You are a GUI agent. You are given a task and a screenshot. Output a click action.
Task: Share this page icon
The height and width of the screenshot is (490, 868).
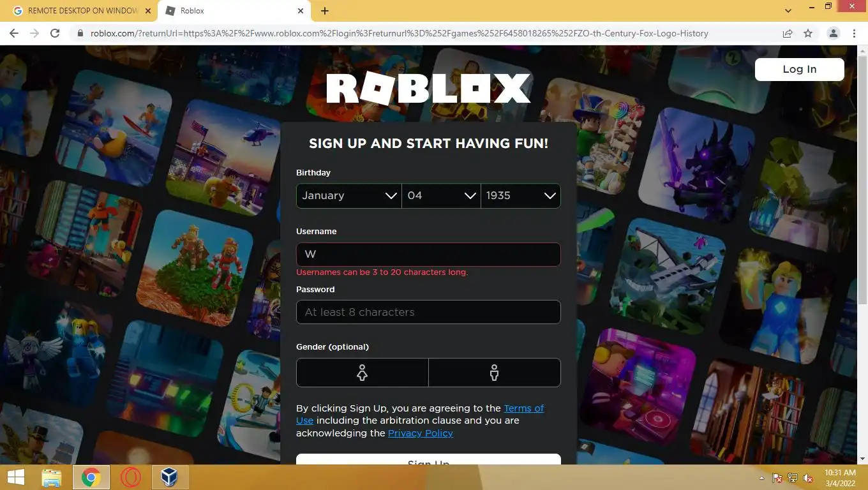(788, 33)
